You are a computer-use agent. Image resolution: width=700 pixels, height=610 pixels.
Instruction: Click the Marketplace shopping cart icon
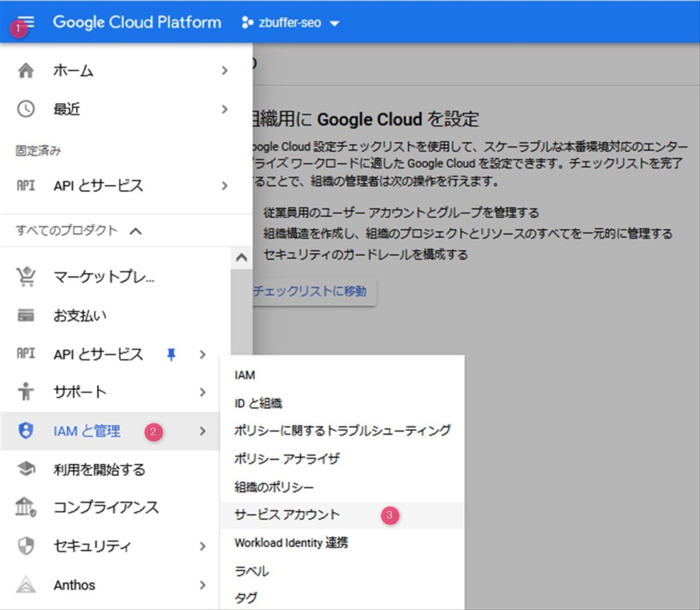tap(26, 277)
